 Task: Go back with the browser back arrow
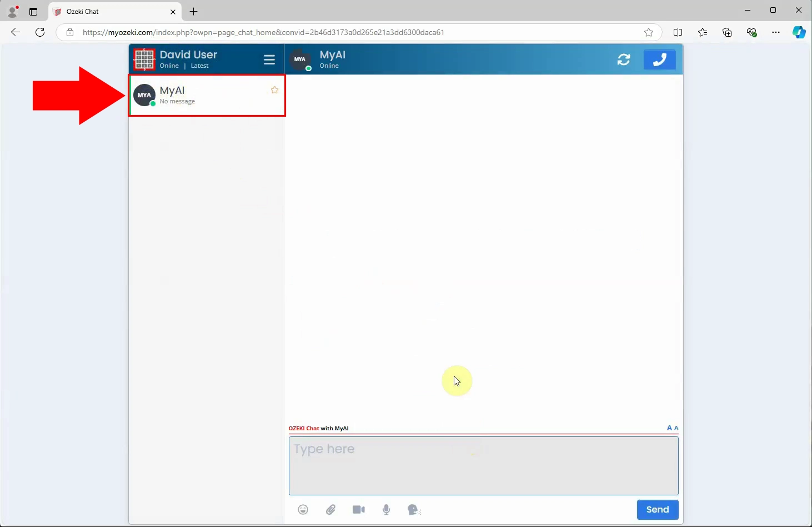[16, 32]
